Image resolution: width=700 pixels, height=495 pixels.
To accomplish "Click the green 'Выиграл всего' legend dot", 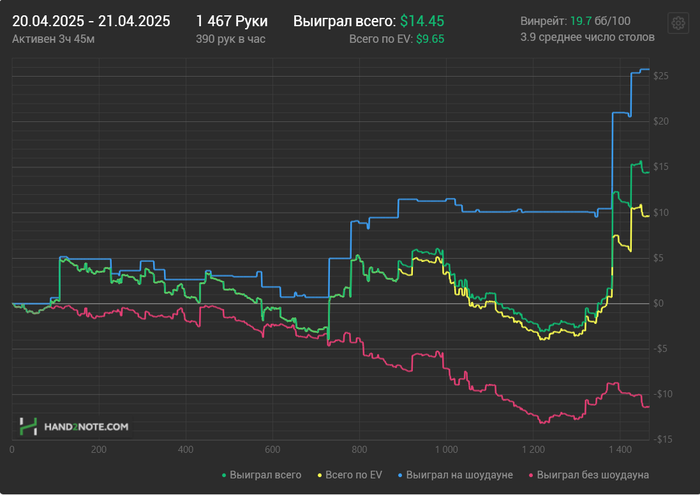I will (x=224, y=475).
